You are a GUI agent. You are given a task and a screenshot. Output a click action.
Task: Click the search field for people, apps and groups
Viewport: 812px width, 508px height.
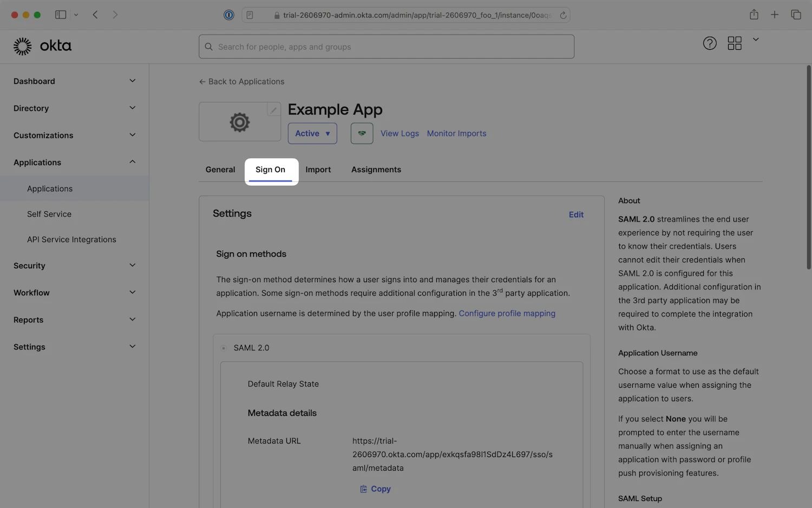[387, 47]
